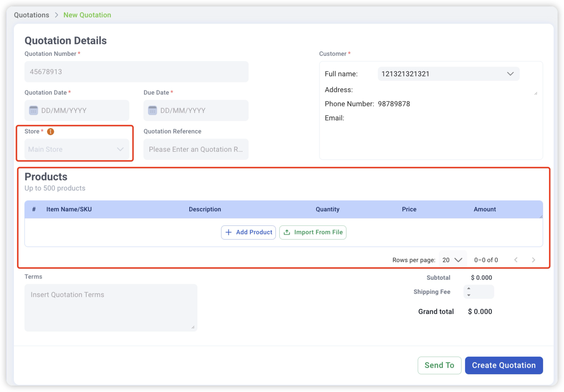
Task: Focus the Quotation Number field
Action: [136, 72]
